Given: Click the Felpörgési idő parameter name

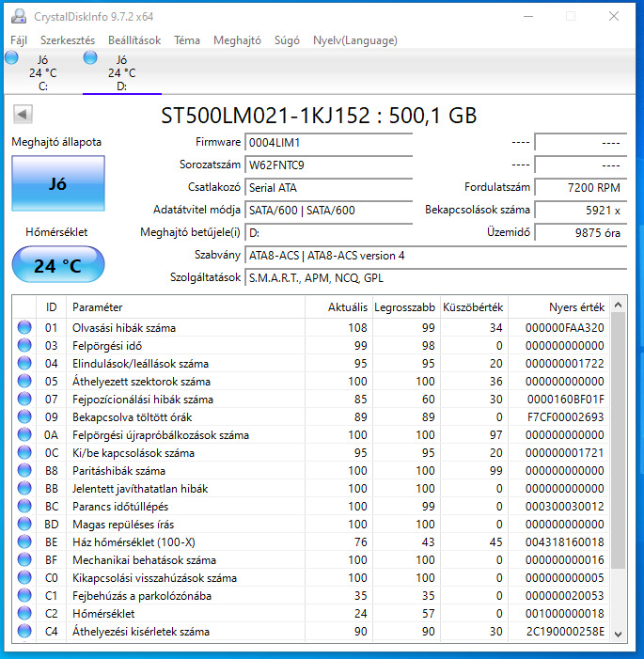Looking at the screenshot, I should (107, 345).
